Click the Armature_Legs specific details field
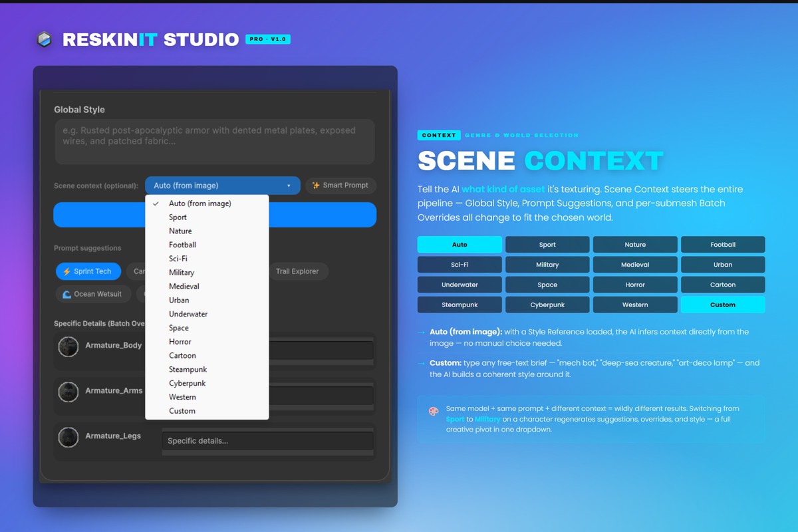The height and width of the screenshot is (532, 798). tap(267, 441)
